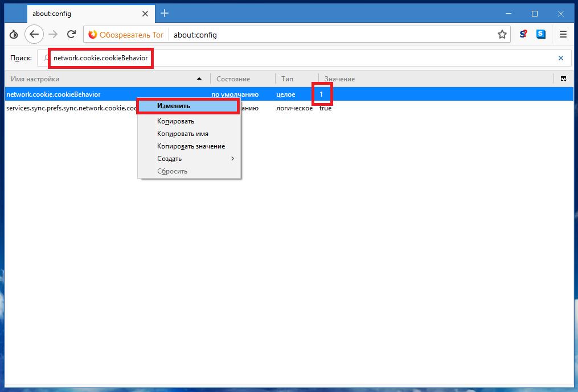The image size is (578, 392).
Task: Go back with the back arrow
Action: tap(34, 35)
